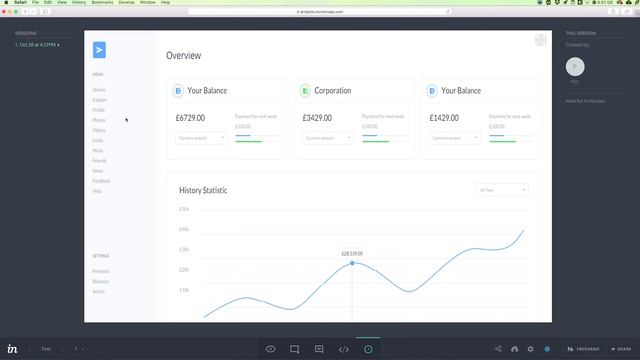
Task: Click Help in the sidebar menu
Action: tap(97, 191)
